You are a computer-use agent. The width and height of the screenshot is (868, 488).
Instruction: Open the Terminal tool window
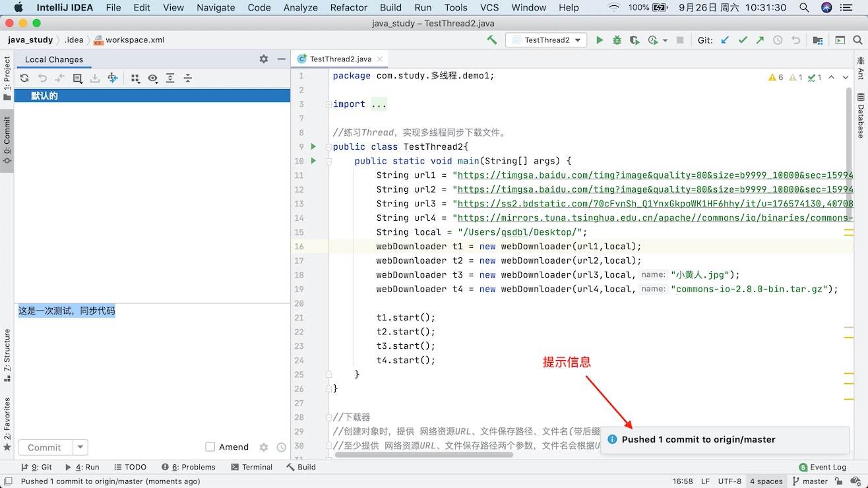point(252,467)
